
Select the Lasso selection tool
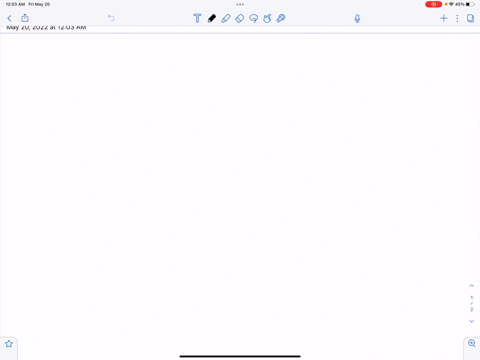(x=253, y=18)
